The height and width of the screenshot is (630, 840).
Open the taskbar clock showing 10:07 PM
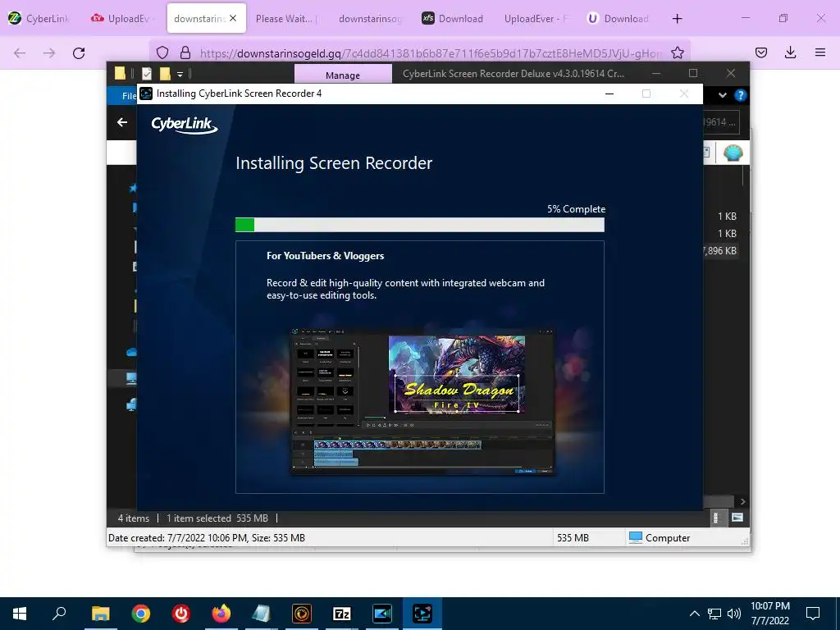pos(769,614)
